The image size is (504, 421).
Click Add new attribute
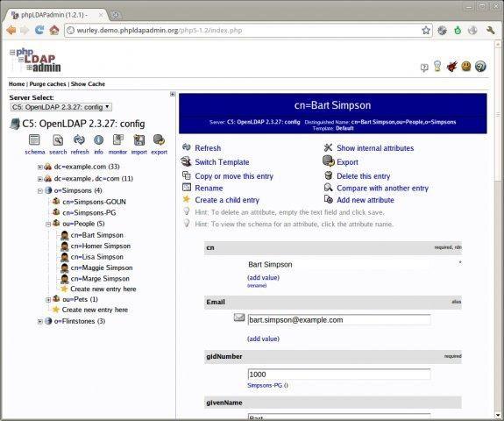tap(366, 200)
